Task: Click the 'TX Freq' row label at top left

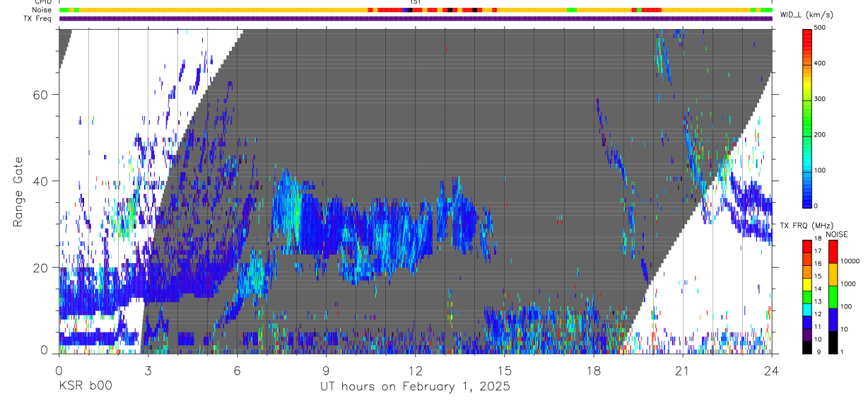Action: click(37, 18)
